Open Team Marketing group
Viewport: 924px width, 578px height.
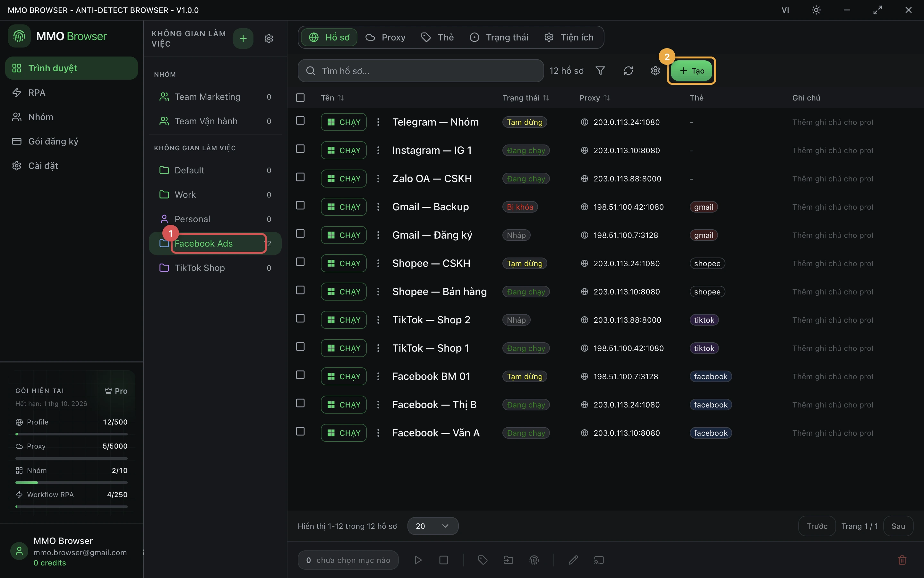(215, 97)
